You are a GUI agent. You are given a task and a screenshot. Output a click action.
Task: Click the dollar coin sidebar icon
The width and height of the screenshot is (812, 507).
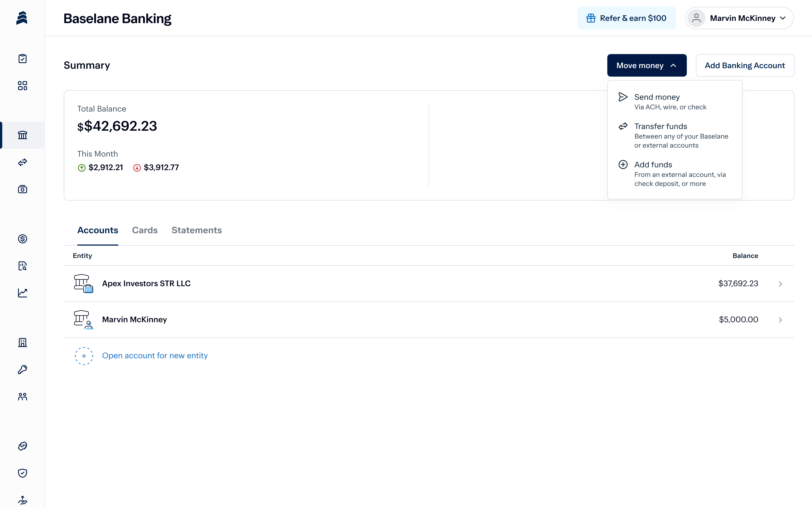click(23, 239)
